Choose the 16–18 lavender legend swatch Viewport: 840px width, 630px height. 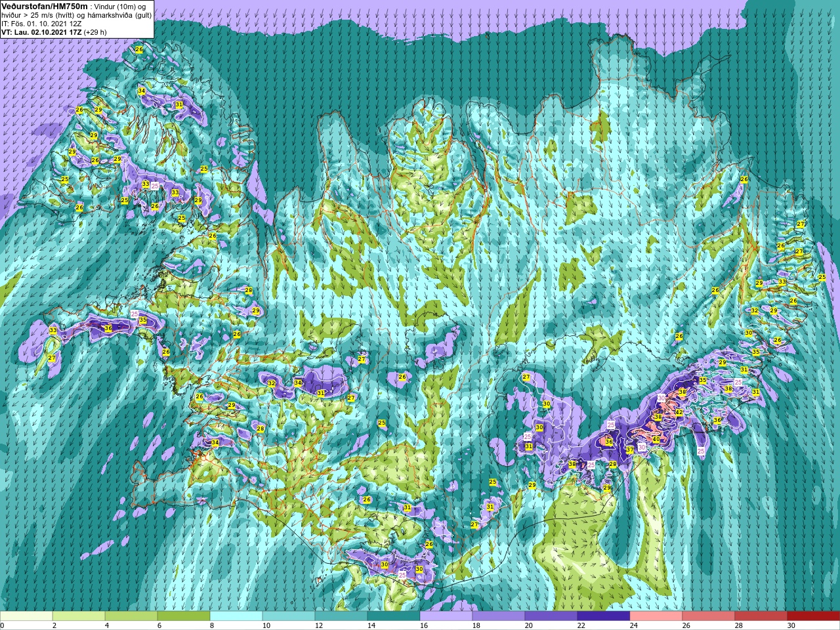(x=446, y=616)
